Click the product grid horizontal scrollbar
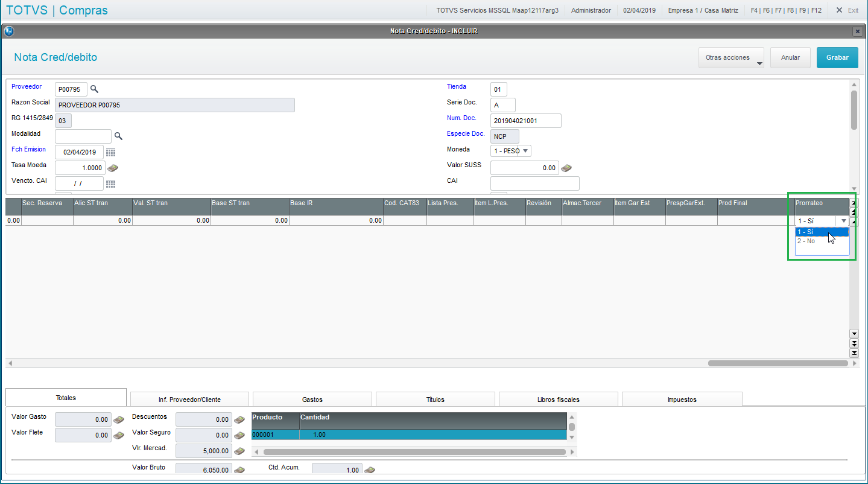868x484 pixels. 414,451
